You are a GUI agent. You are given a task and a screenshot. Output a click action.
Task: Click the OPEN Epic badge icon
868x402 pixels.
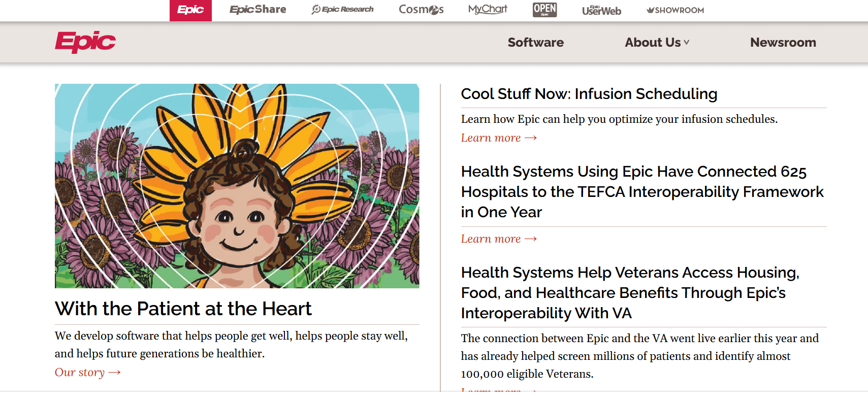544,10
